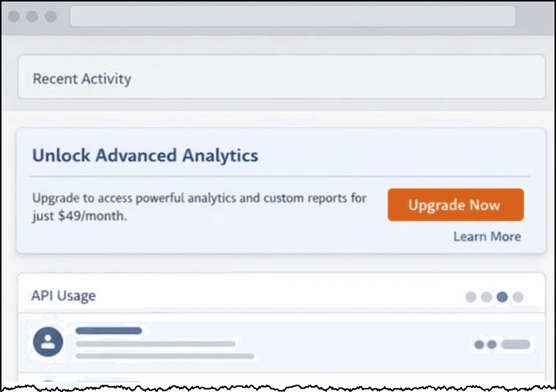Select the fourth pagination dot in API Usage
The height and width of the screenshot is (392, 556).
tap(518, 297)
